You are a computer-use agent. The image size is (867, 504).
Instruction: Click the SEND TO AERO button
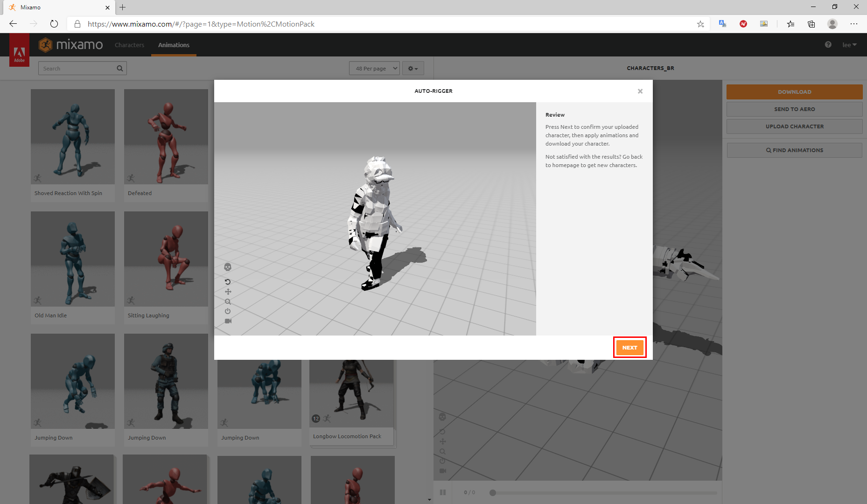[794, 109]
